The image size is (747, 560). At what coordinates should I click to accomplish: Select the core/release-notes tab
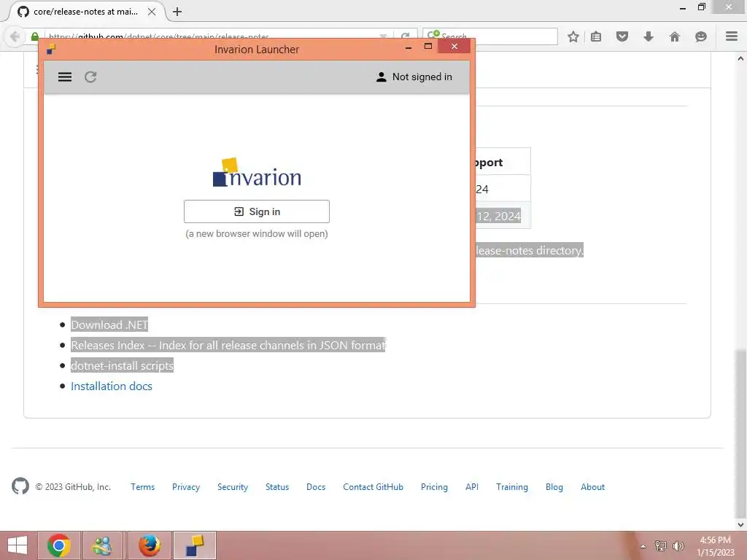(x=86, y=12)
